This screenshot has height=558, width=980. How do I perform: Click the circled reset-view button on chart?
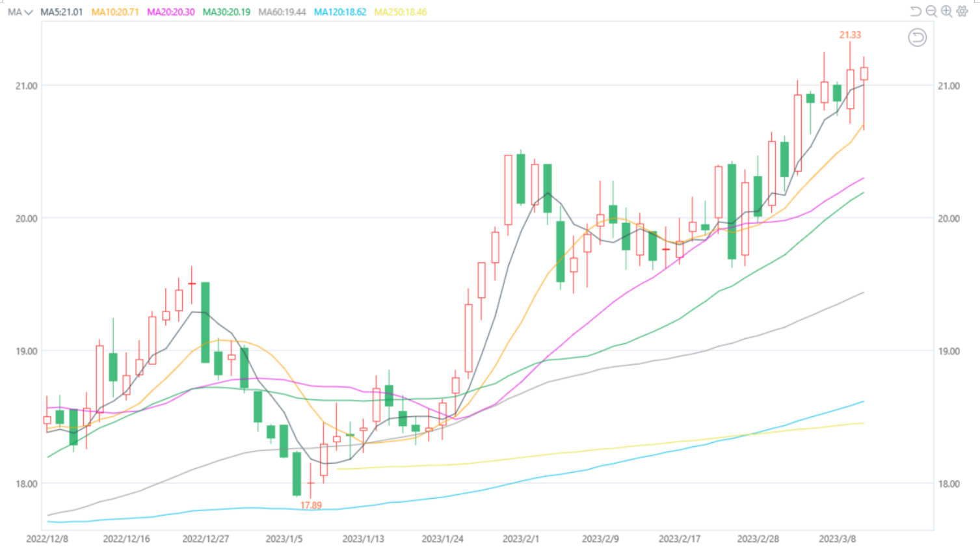coord(917,38)
